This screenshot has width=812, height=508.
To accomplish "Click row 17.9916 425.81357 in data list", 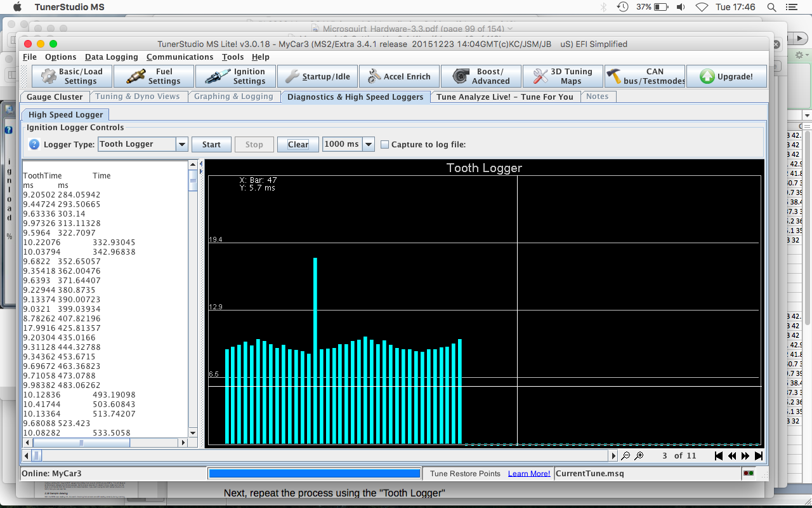I will tap(62, 328).
